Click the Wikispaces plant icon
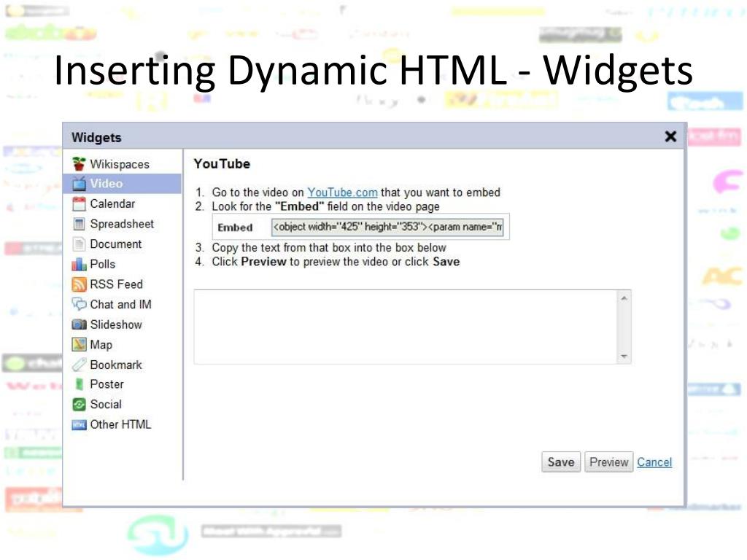 click(x=79, y=164)
